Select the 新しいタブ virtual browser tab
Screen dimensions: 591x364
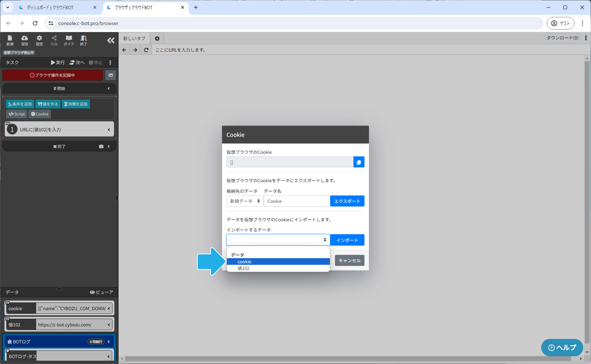tap(134, 38)
